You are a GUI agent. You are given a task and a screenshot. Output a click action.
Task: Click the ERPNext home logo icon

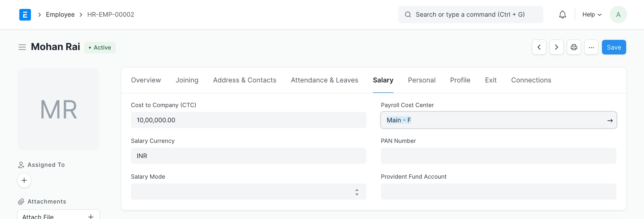click(25, 15)
